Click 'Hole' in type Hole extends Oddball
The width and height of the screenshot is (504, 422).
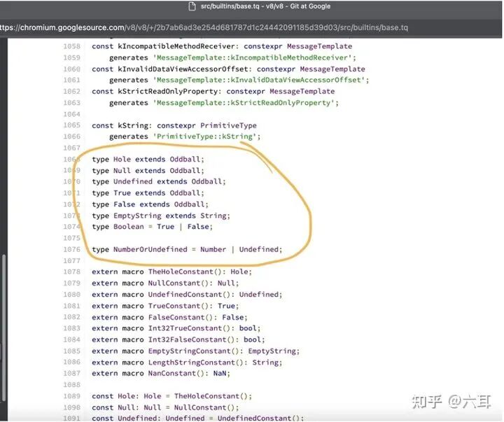[x=122, y=160]
